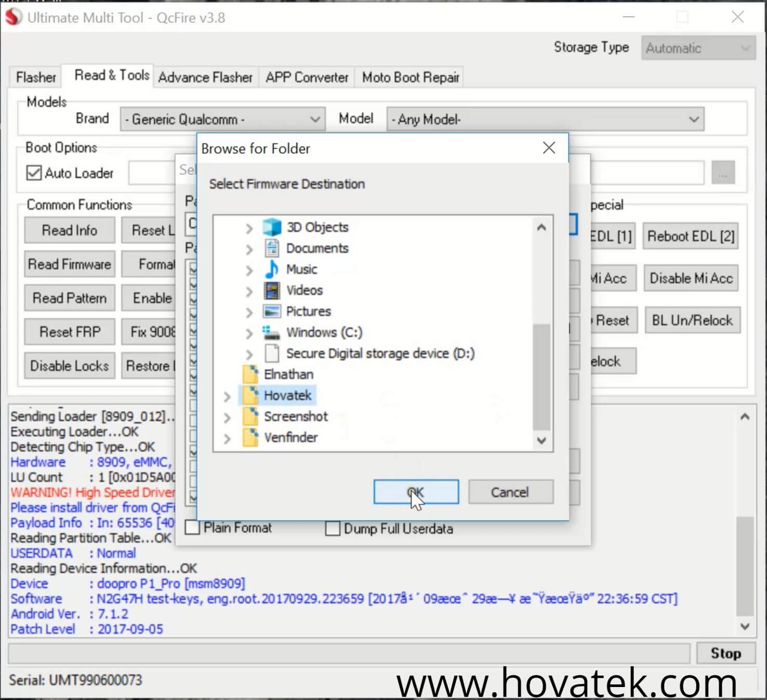Click the Reboot EDL [2] button

[x=691, y=236]
